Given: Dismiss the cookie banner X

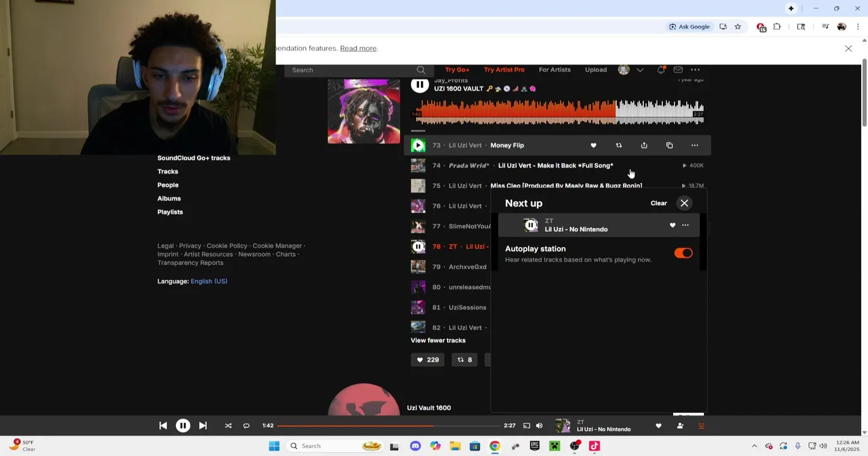Looking at the screenshot, I should pos(848,48).
